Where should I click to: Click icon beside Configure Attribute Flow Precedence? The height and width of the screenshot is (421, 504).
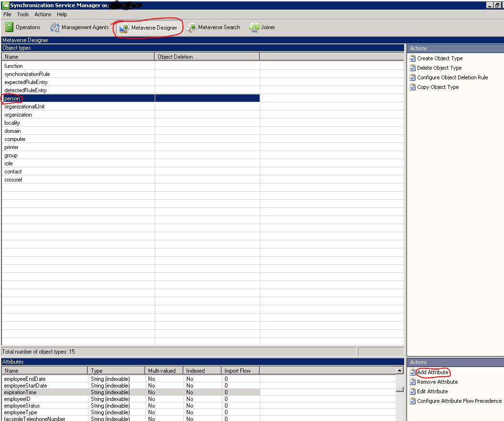coord(413,401)
